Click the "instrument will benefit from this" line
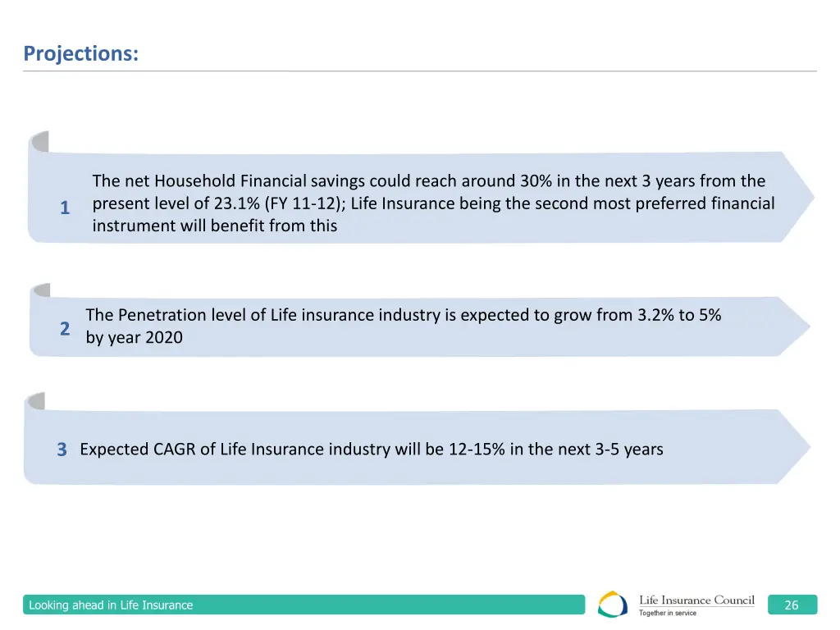The width and height of the screenshot is (840, 630). 215,226
